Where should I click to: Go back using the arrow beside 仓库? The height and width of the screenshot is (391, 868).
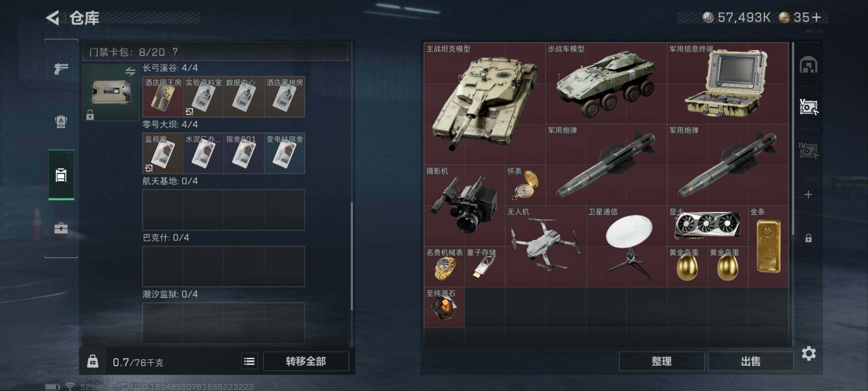point(53,17)
